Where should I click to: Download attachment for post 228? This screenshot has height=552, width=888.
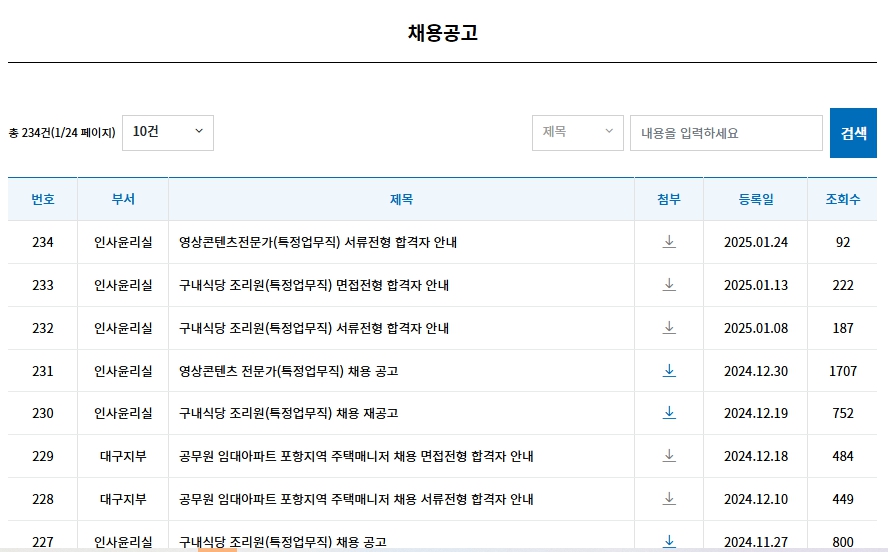tap(669, 499)
